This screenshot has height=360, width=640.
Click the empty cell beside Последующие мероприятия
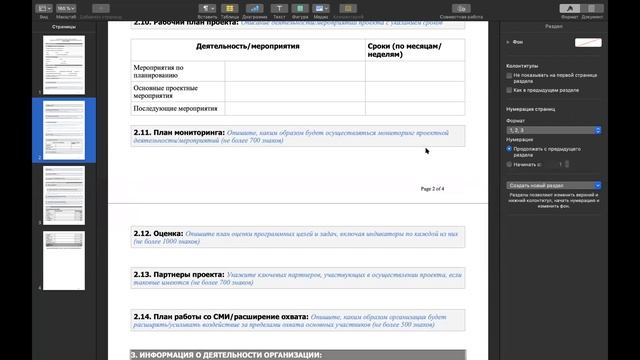pyautogui.click(x=295, y=109)
